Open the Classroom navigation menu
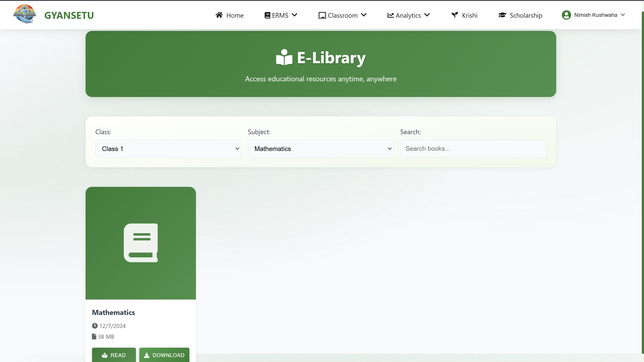Viewport: 644px width, 362px height. tap(343, 15)
